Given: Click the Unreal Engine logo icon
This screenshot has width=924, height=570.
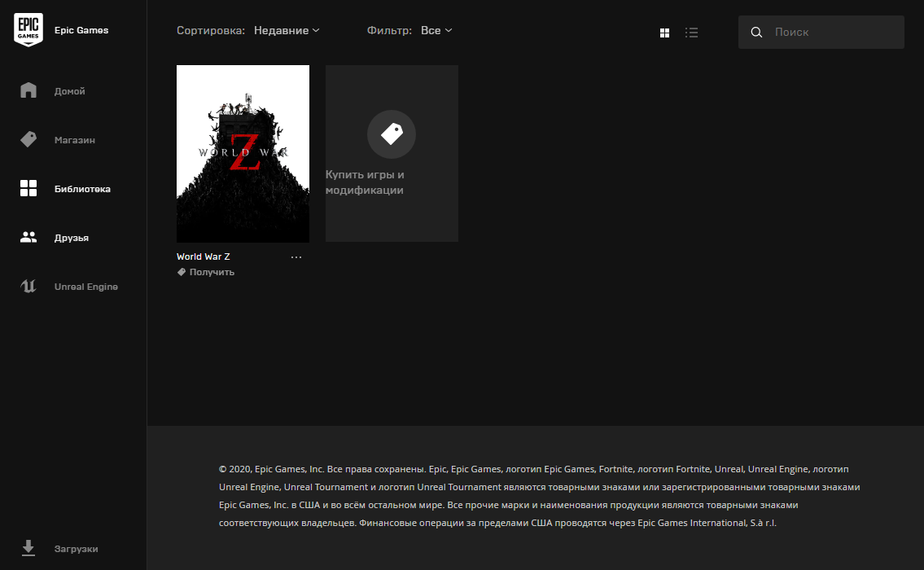Looking at the screenshot, I should coord(28,286).
